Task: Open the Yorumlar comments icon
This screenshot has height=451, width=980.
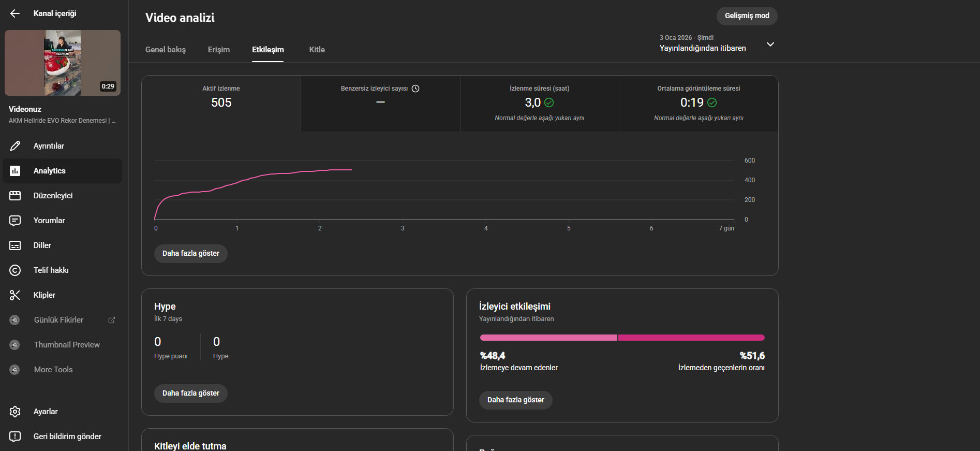Action: point(15,221)
